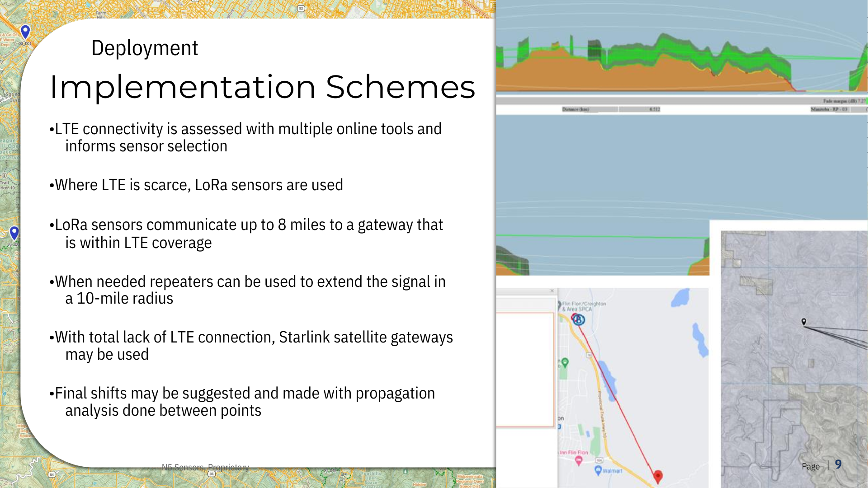This screenshot has width=868, height=488.
Task: Click the Flin Flon/Creighton SPCA marker
Action: click(559, 305)
